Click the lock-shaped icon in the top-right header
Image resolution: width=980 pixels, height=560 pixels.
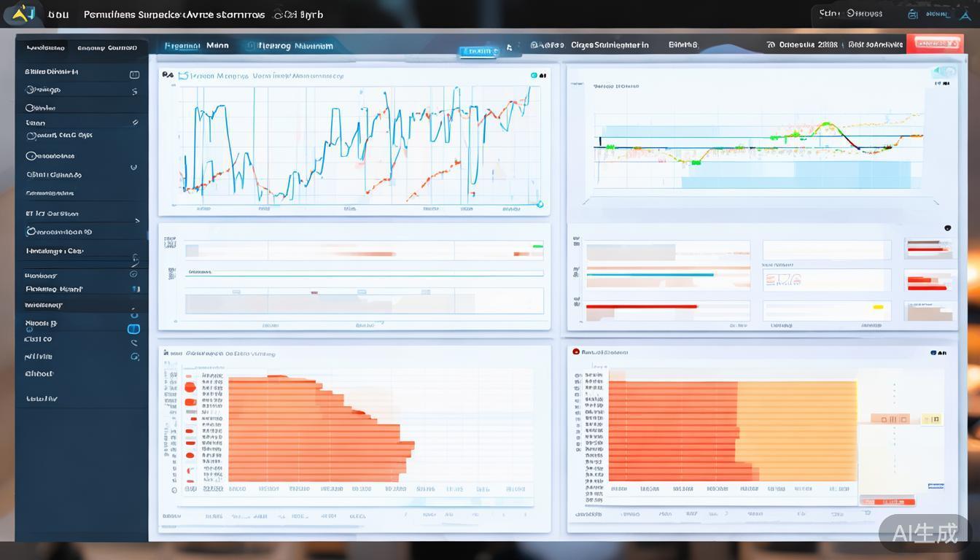(912, 14)
